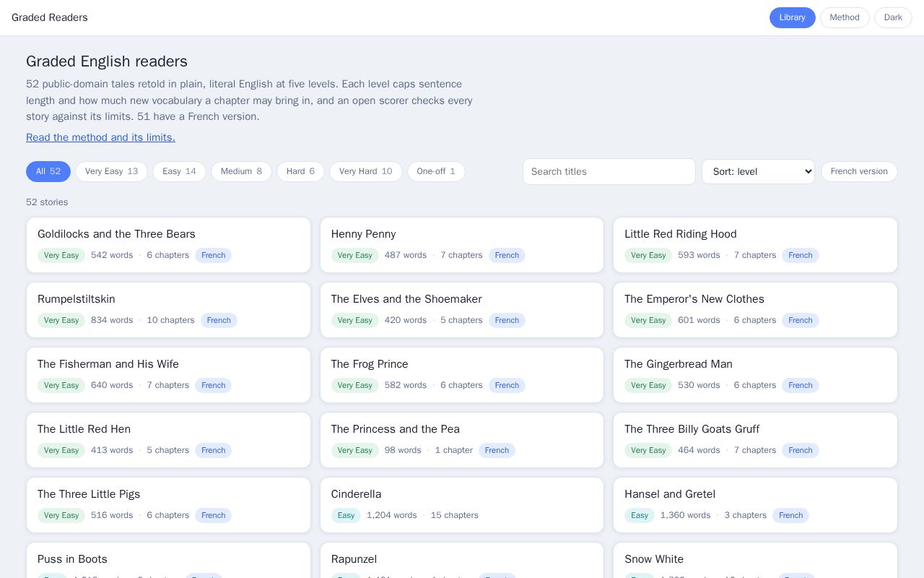Click French badge on Hansel and Gretel
The height and width of the screenshot is (578, 924).
point(790,515)
